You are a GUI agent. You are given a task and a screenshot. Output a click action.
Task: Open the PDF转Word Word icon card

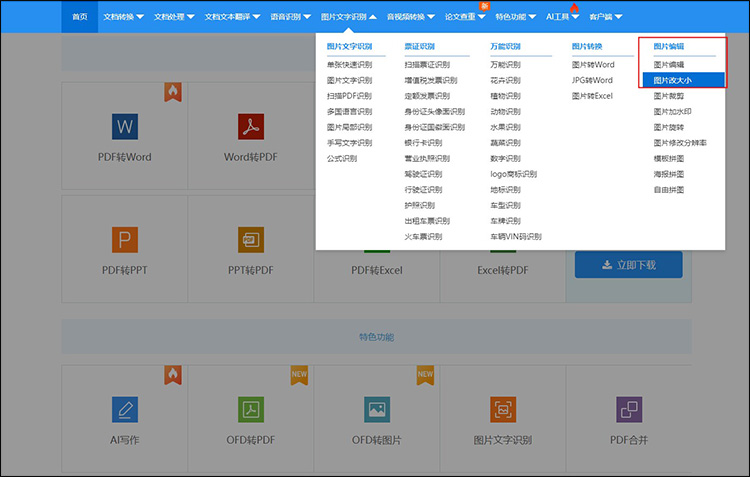pos(125,127)
